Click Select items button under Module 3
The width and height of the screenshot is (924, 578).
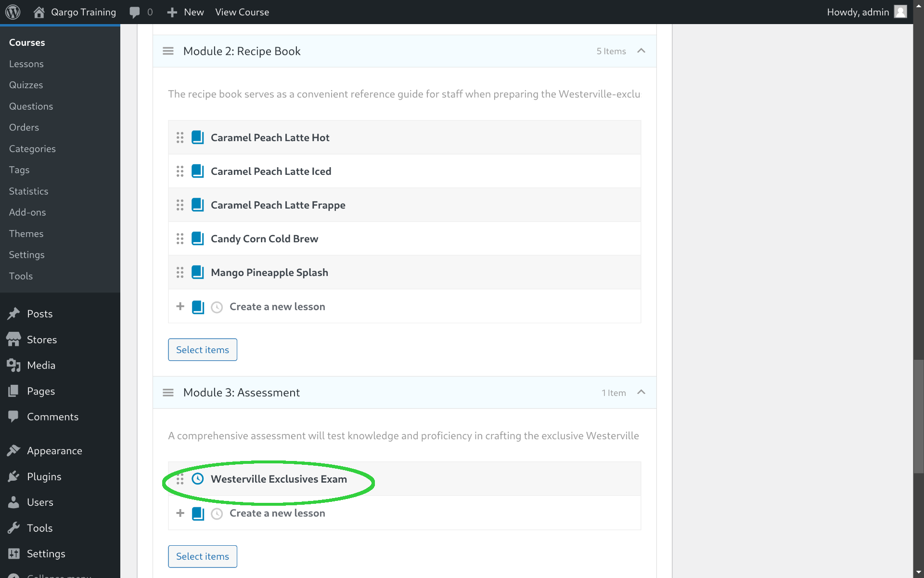click(x=203, y=556)
